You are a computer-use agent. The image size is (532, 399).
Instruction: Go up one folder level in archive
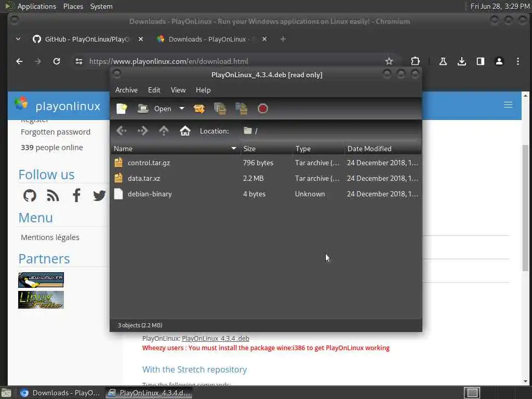pyautogui.click(x=164, y=130)
